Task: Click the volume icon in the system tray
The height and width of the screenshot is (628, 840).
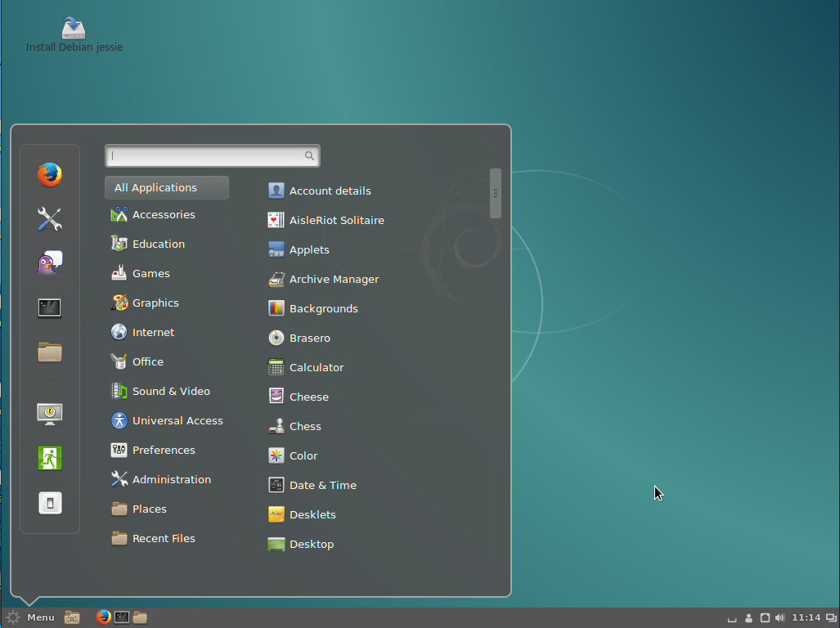Action: 780,617
